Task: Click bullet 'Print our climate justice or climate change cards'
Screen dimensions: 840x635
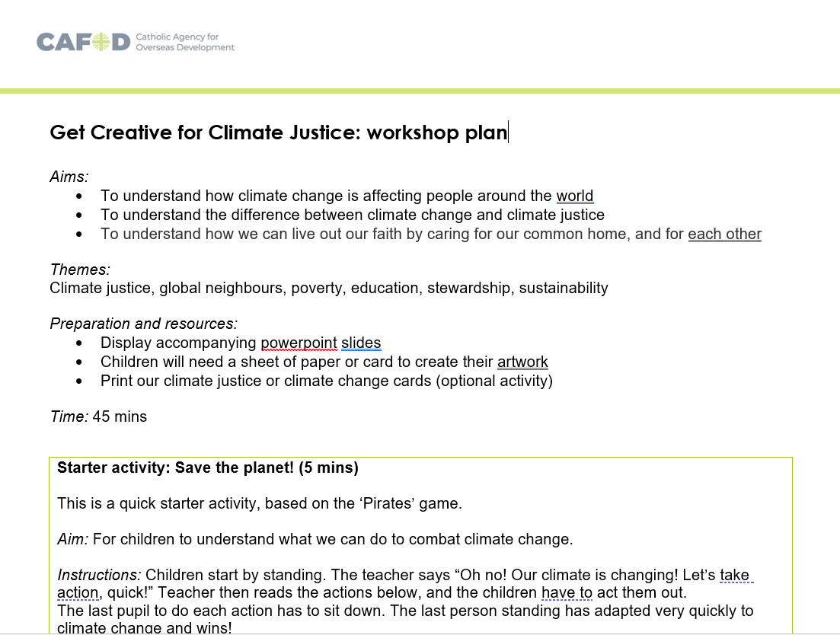Action: click(327, 381)
